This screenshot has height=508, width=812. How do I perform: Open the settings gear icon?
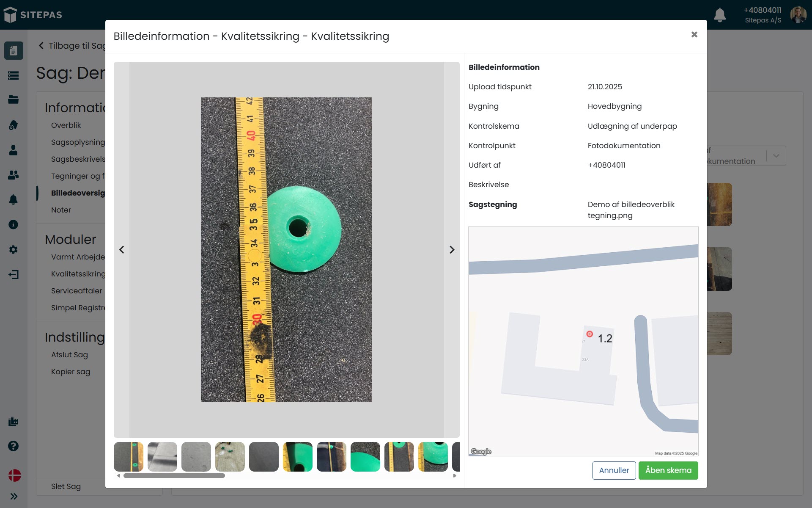pos(13,250)
